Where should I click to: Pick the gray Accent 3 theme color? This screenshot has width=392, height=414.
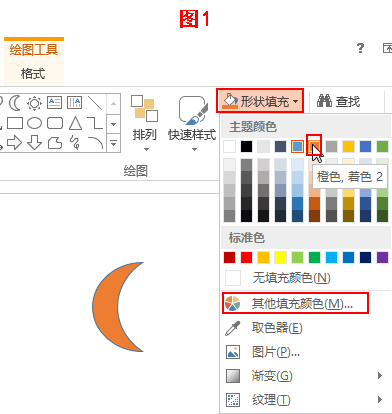[x=331, y=146]
